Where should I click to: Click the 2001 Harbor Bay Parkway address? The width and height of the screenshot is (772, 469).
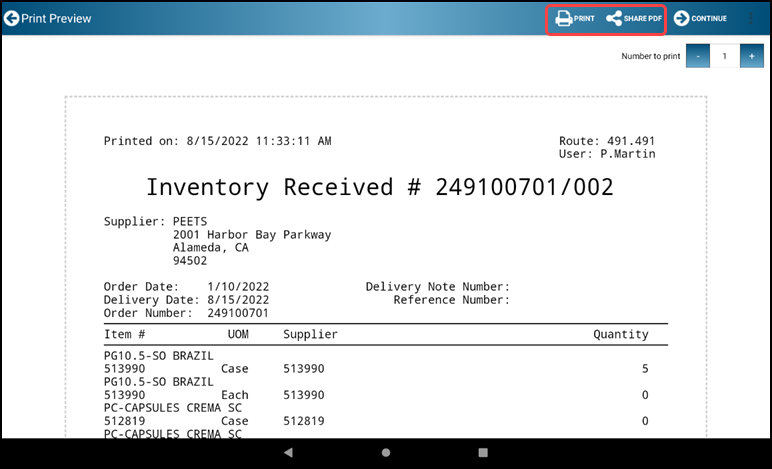(x=252, y=235)
